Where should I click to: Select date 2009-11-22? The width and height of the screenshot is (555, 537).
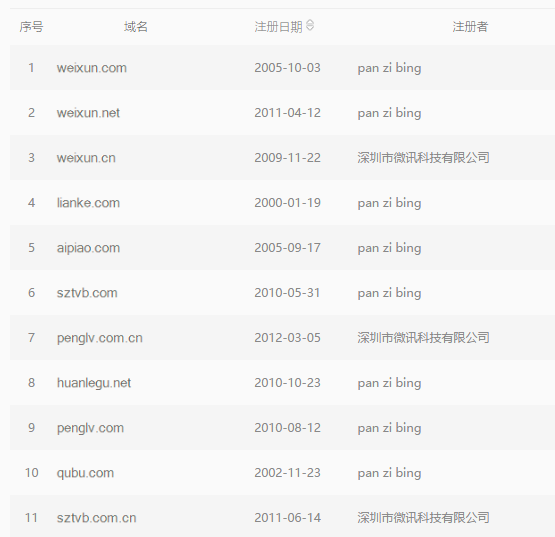(x=287, y=158)
